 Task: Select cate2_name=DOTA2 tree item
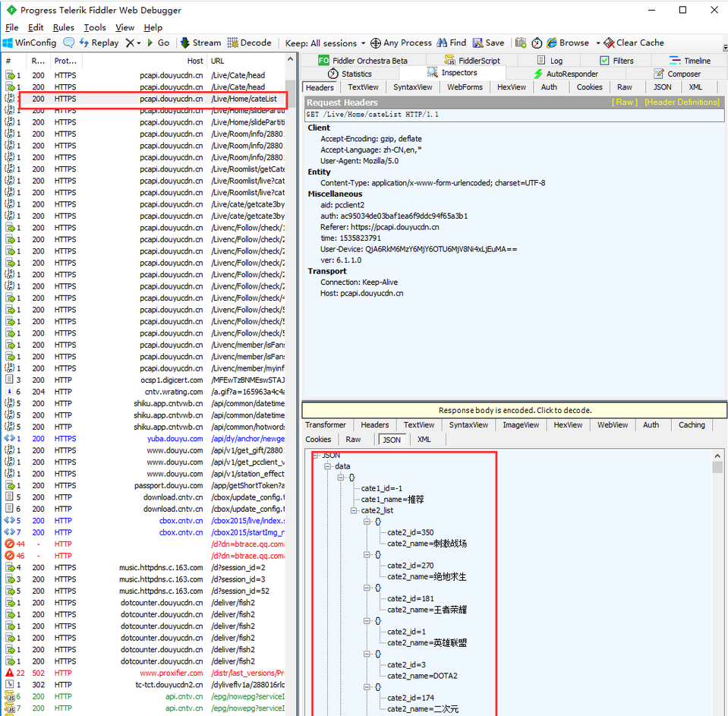point(422,676)
